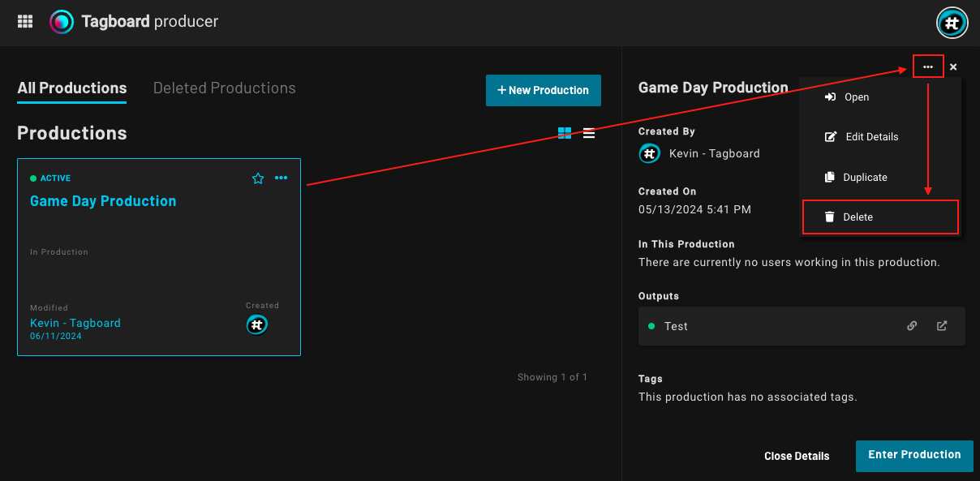Image resolution: width=980 pixels, height=481 pixels.
Task: Switch to grid view layout
Action: tap(565, 133)
